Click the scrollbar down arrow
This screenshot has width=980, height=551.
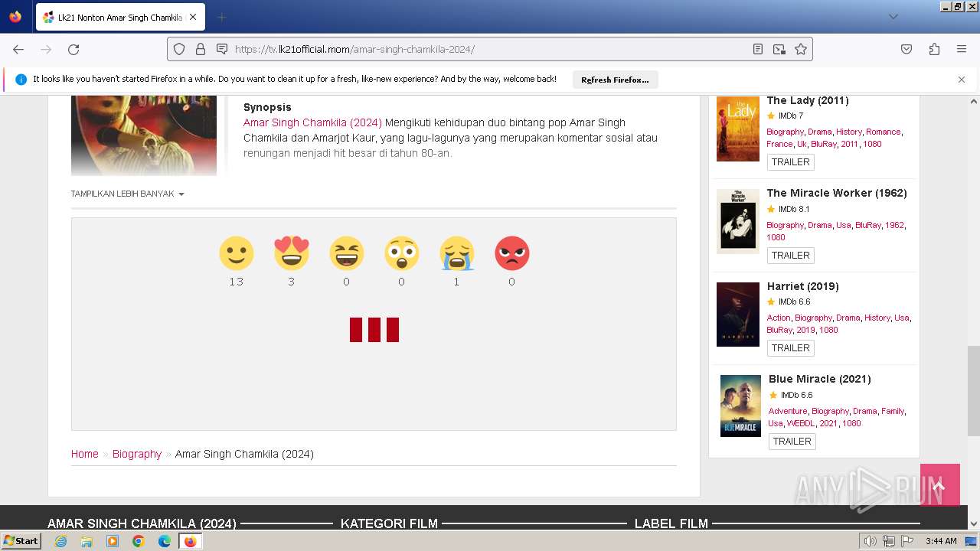tap(974, 524)
